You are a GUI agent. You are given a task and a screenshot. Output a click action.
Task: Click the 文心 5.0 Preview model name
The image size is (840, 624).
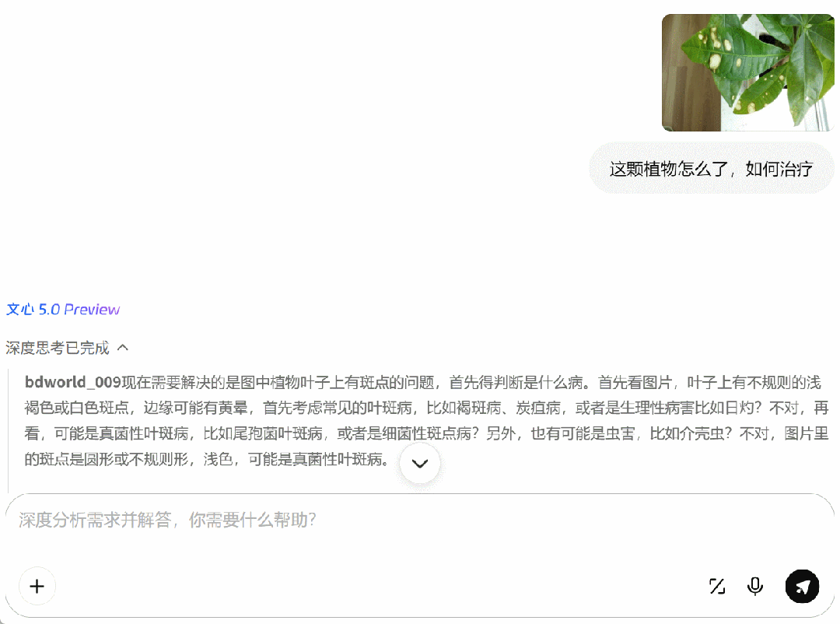[63, 310]
